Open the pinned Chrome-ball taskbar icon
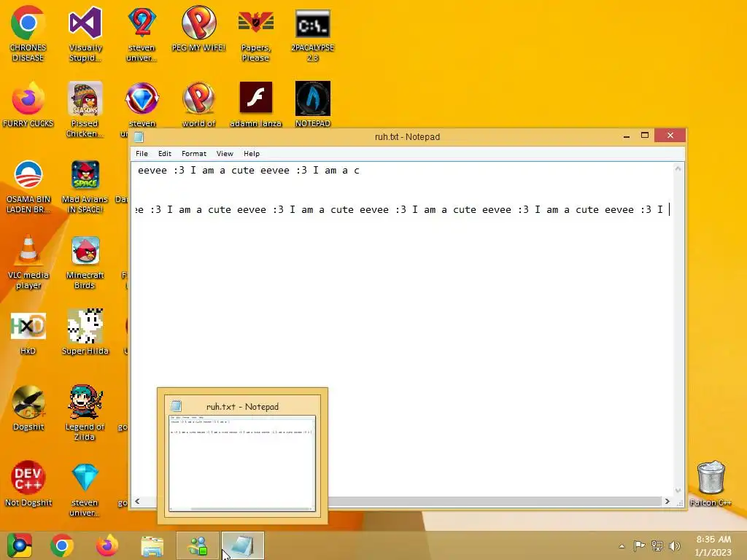 tap(19, 545)
